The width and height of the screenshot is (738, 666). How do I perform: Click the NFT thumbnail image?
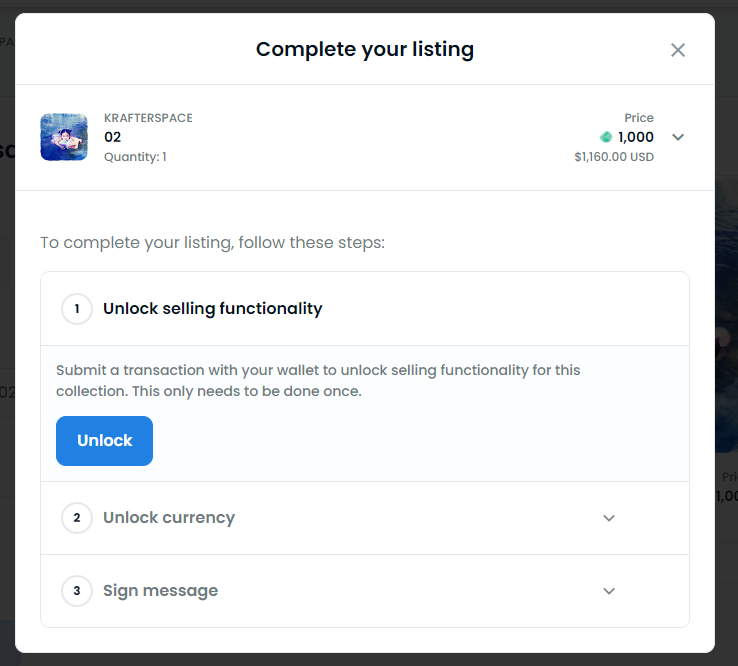tap(64, 137)
